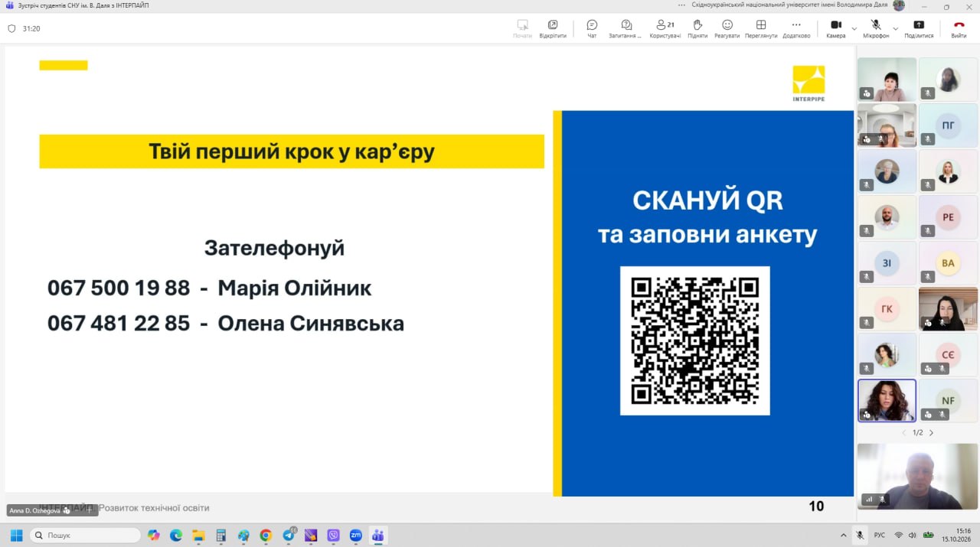Select participant tile ЗІ

tap(887, 262)
